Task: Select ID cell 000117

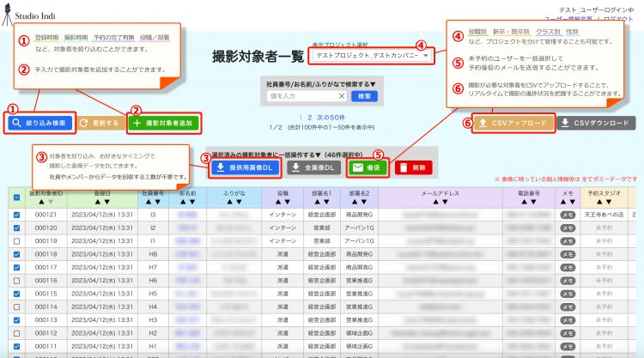Action: 46,267
